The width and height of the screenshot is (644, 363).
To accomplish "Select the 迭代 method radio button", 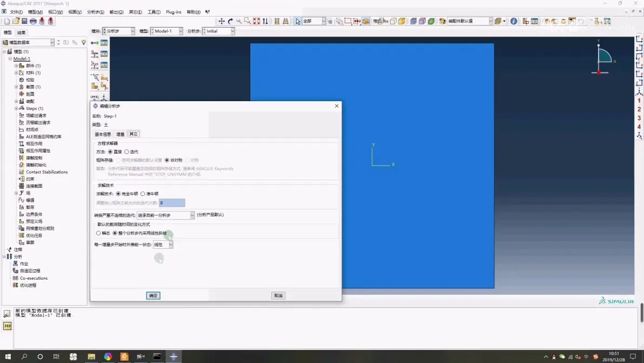I will (126, 151).
